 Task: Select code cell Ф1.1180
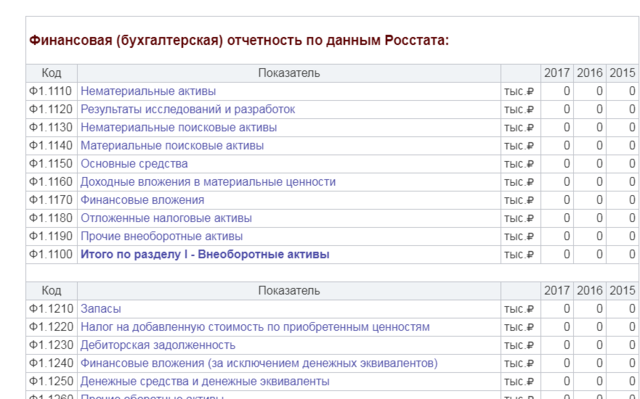[x=51, y=218]
